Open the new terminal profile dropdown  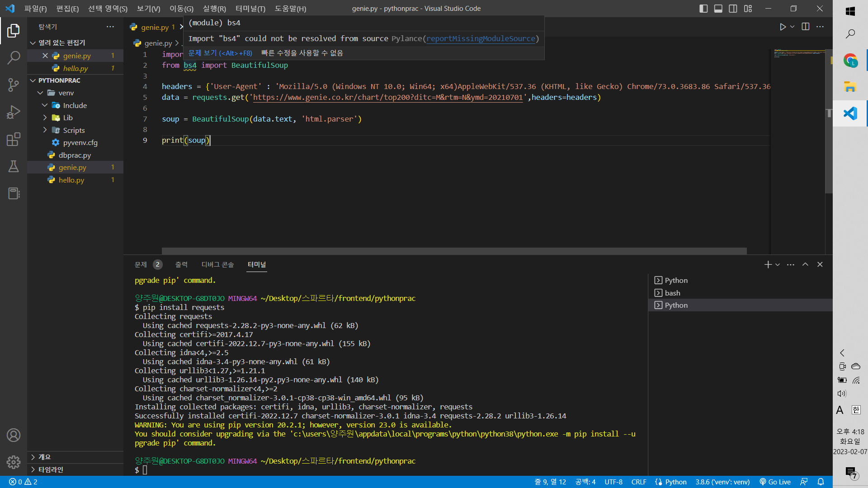pyautogui.click(x=778, y=265)
